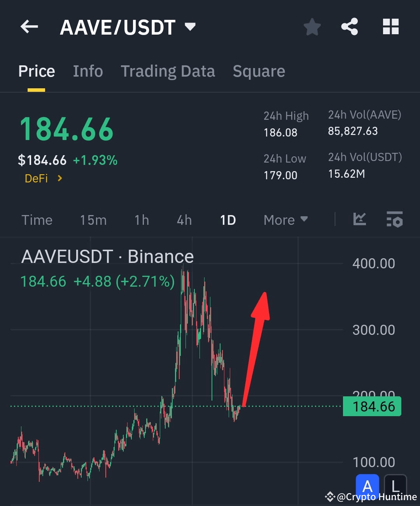Open the share options

350,27
